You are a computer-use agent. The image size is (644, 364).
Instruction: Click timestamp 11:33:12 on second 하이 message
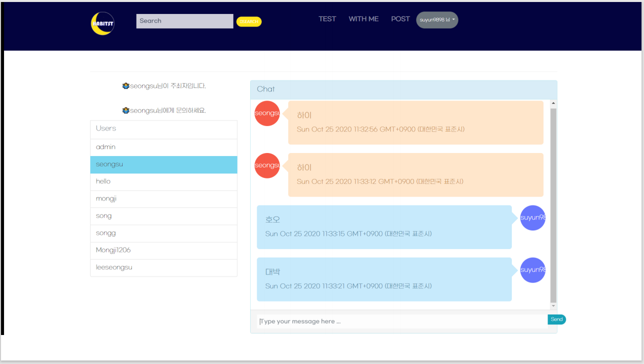380,181
